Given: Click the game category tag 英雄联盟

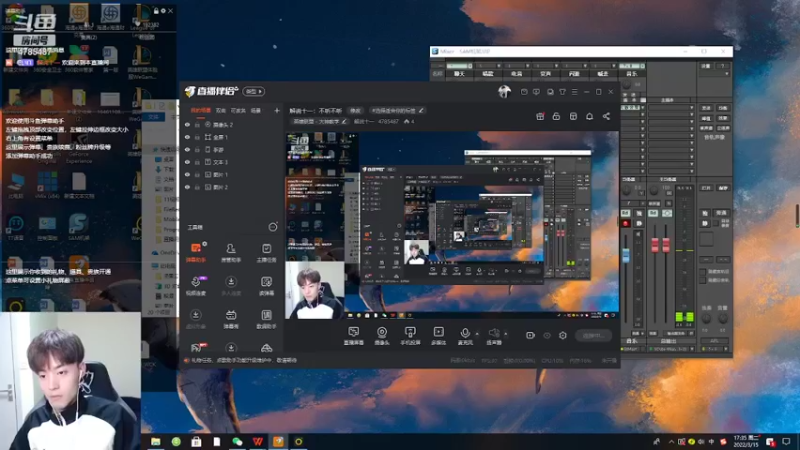Looking at the screenshot, I should tap(319, 121).
